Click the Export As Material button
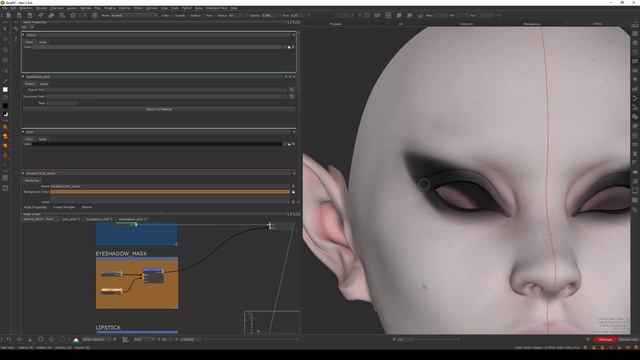 pos(159,109)
